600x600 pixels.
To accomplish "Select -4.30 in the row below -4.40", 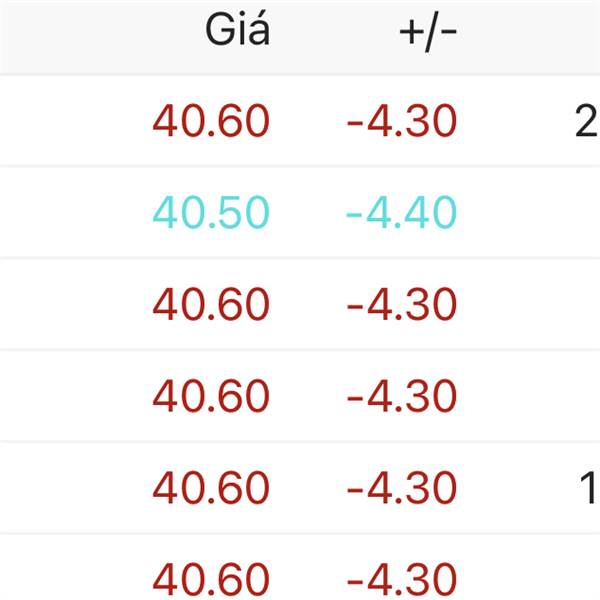I will pos(401,304).
